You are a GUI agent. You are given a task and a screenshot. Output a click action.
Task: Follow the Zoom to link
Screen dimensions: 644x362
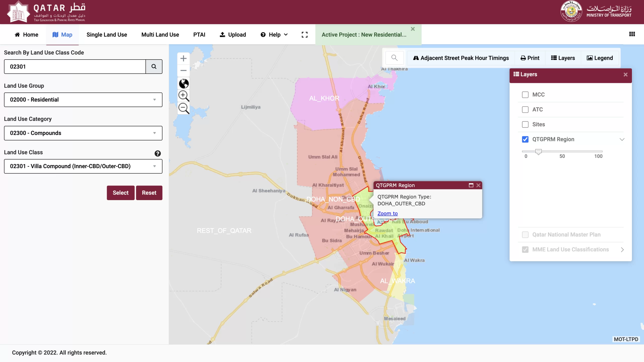(387, 213)
